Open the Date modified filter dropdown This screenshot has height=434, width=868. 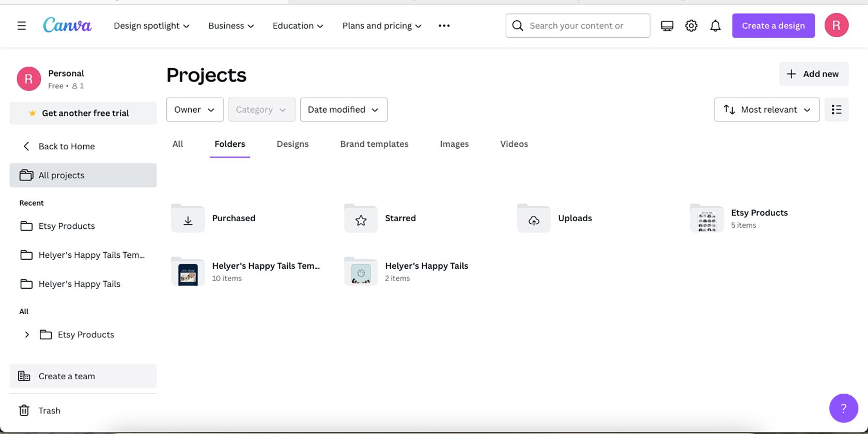344,110
